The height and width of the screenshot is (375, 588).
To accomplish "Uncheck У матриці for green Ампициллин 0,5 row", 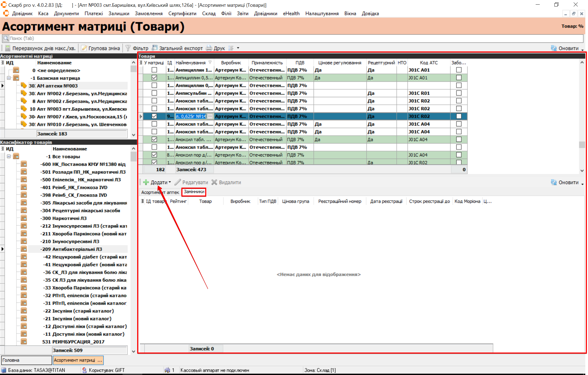I will (154, 78).
